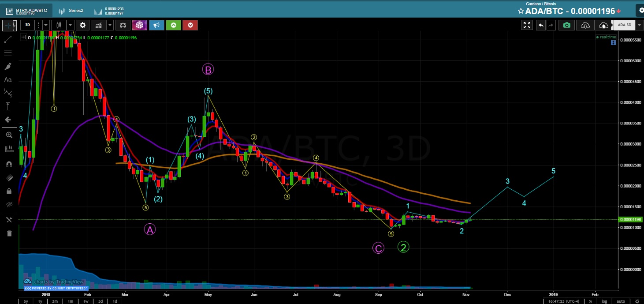This screenshot has height=304, width=644.
Task: Open chart settings gear in toolbar
Action: (82, 25)
